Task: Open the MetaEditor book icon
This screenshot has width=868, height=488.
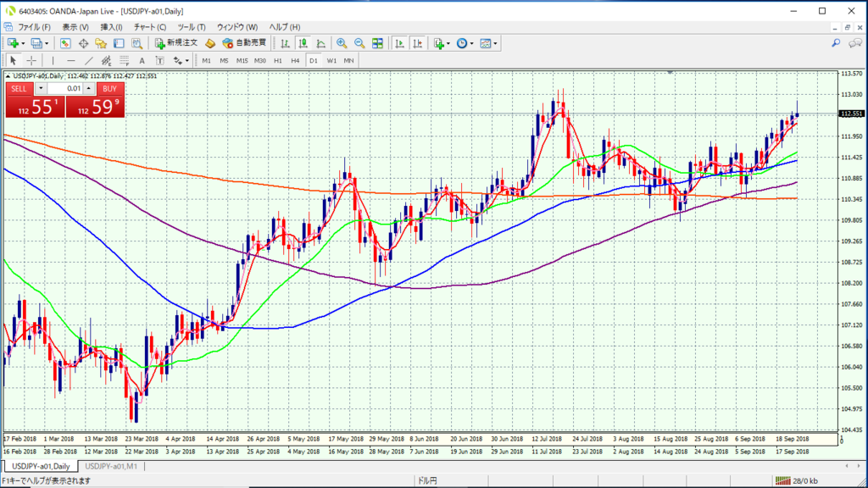Action: [210, 43]
